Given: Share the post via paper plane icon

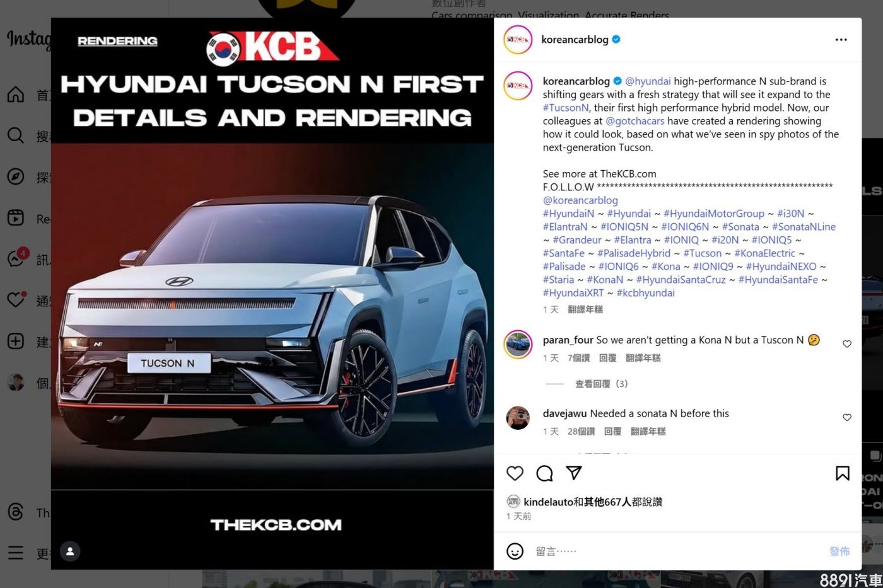Looking at the screenshot, I should 573,473.
